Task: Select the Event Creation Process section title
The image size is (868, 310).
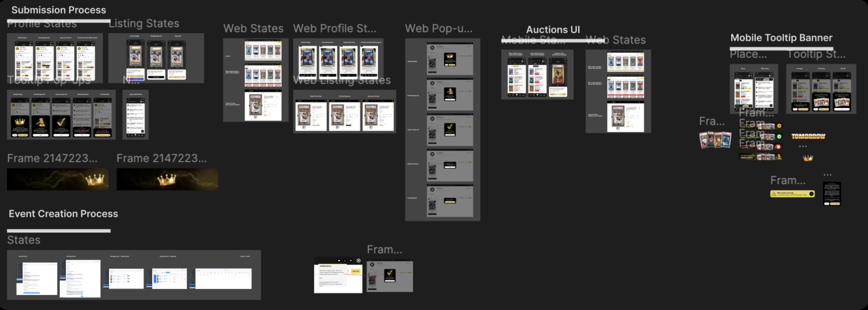Action: point(63,214)
